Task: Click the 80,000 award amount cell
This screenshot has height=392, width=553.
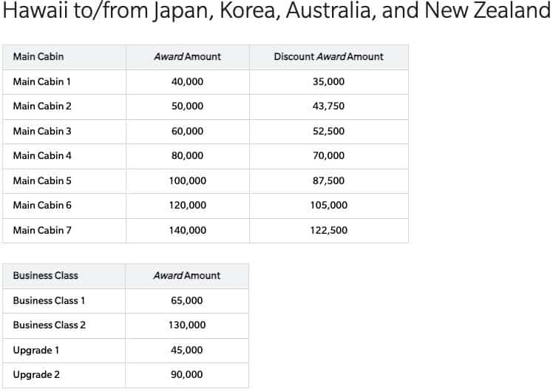Action: (x=187, y=155)
